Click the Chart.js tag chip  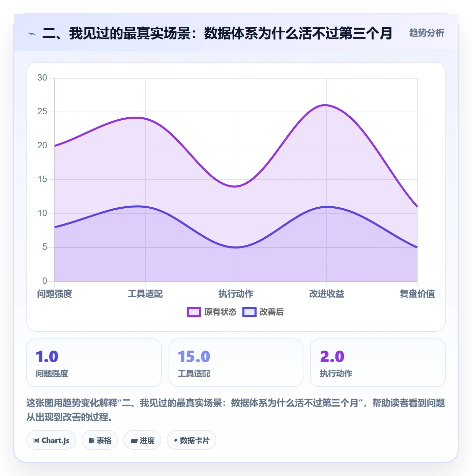click(51, 440)
